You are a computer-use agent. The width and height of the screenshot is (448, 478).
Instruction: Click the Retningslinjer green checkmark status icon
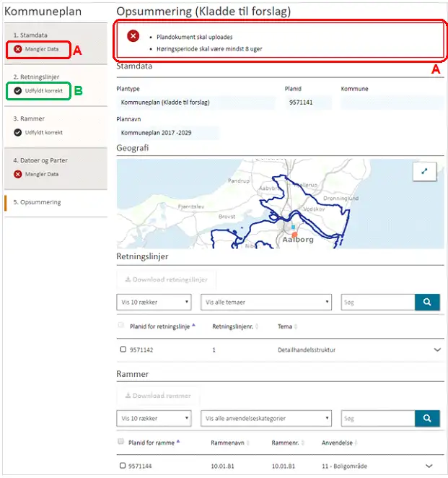pos(18,91)
